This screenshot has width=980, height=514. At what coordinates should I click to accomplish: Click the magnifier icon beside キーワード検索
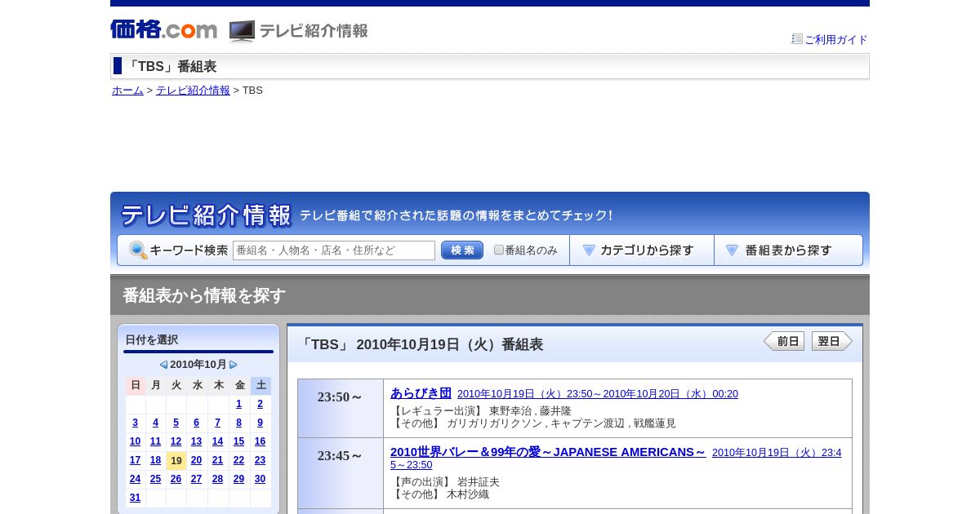point(138,250)
